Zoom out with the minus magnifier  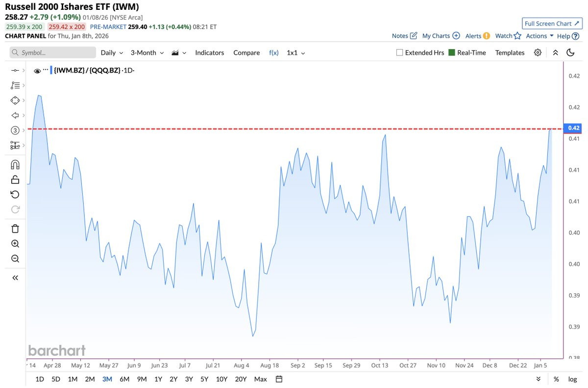15,259
